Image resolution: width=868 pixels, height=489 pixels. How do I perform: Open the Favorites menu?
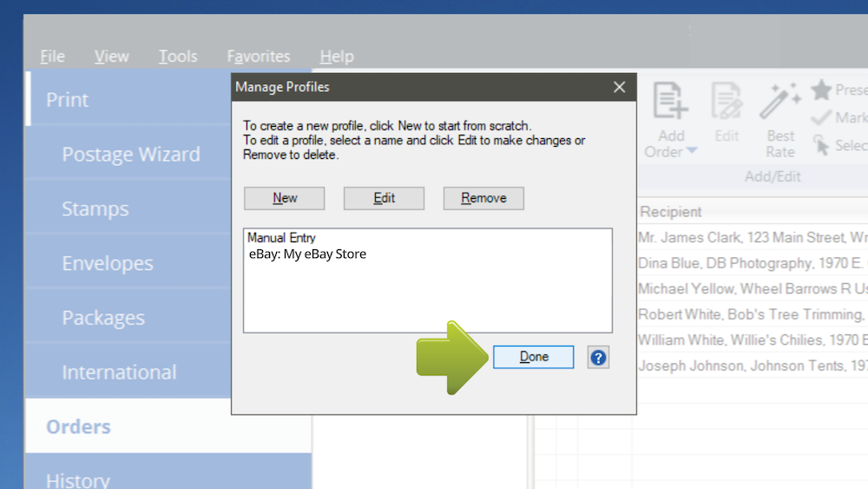[259, 56]
